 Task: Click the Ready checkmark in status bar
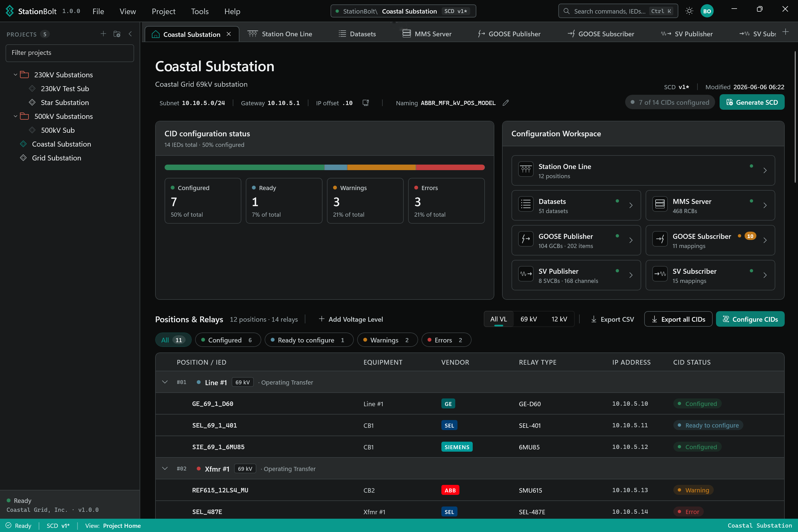coord(9,525)
